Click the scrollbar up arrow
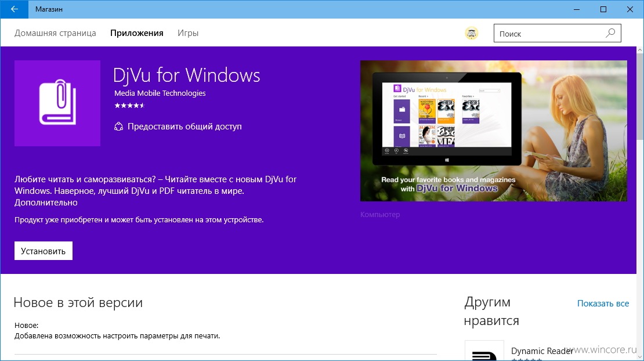Image resolution: width=644 pixels, height=361 pixels. [640, 50]
